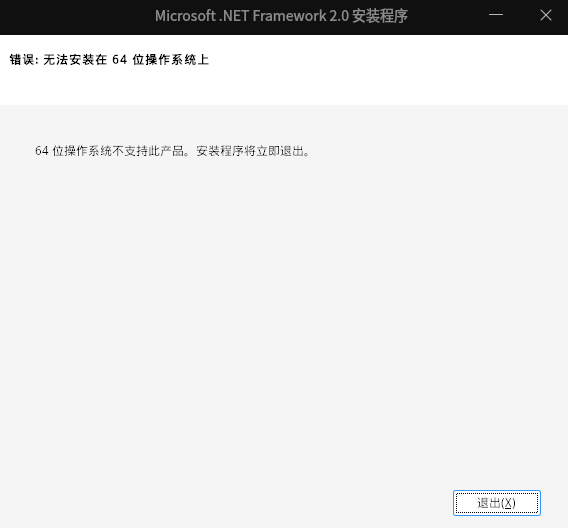
Task: Click the empty title bar left of the title
Action: tap(72, 17)
